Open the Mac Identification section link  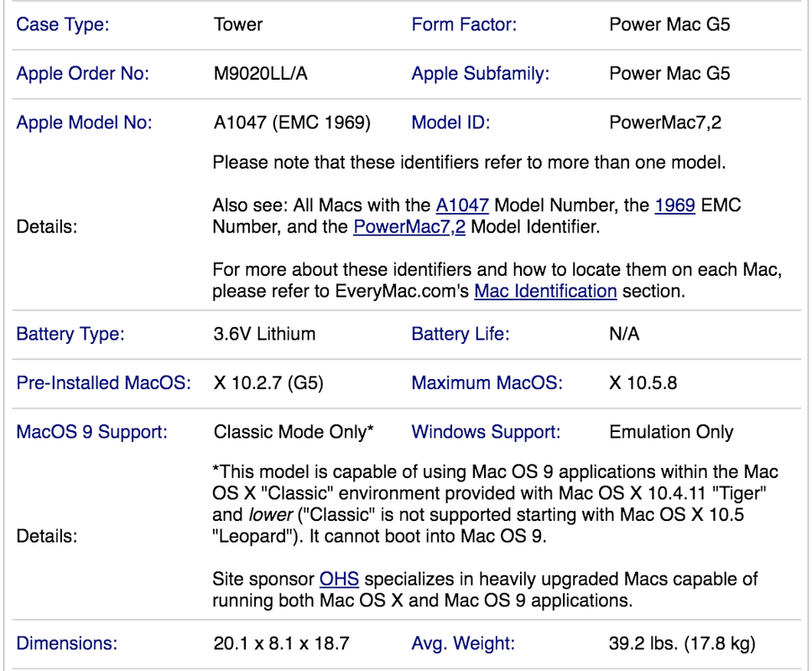(x=545, y=291)
